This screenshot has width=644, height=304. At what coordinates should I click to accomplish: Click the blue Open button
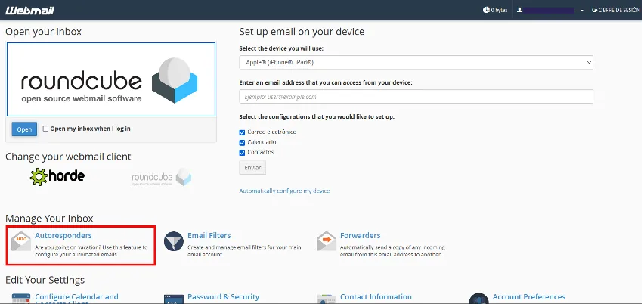(x=24, y=129)
